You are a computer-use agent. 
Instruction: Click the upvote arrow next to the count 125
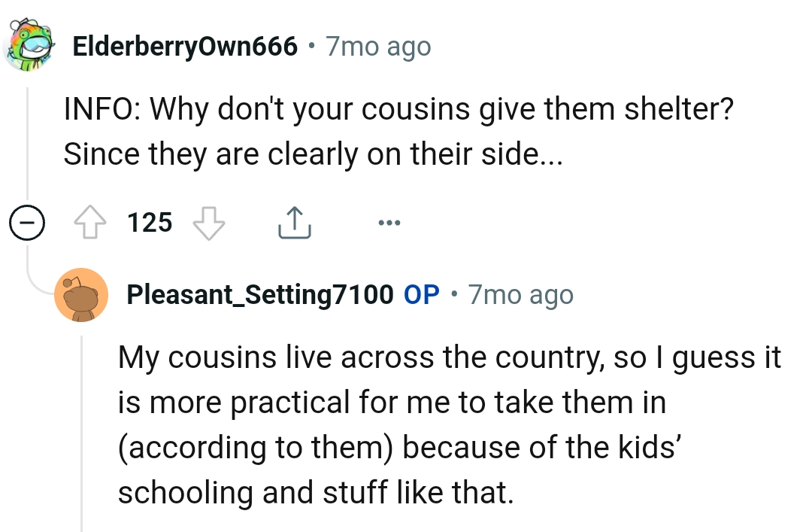tap(91, 222)
